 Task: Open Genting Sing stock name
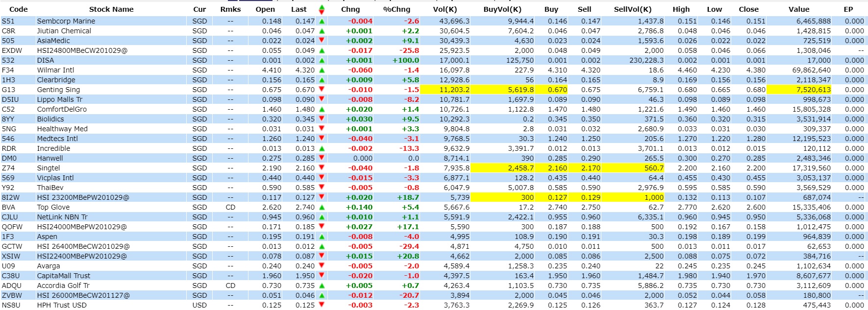[58, 90]
